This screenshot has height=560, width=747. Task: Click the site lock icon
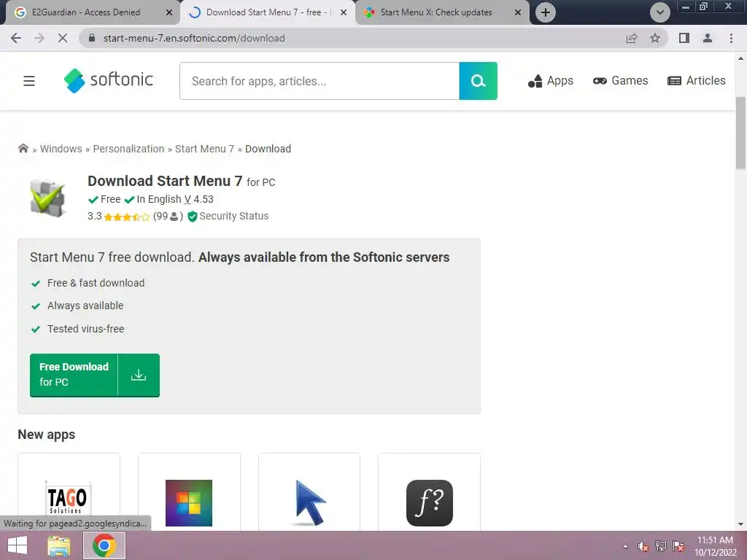coord(92,38)
